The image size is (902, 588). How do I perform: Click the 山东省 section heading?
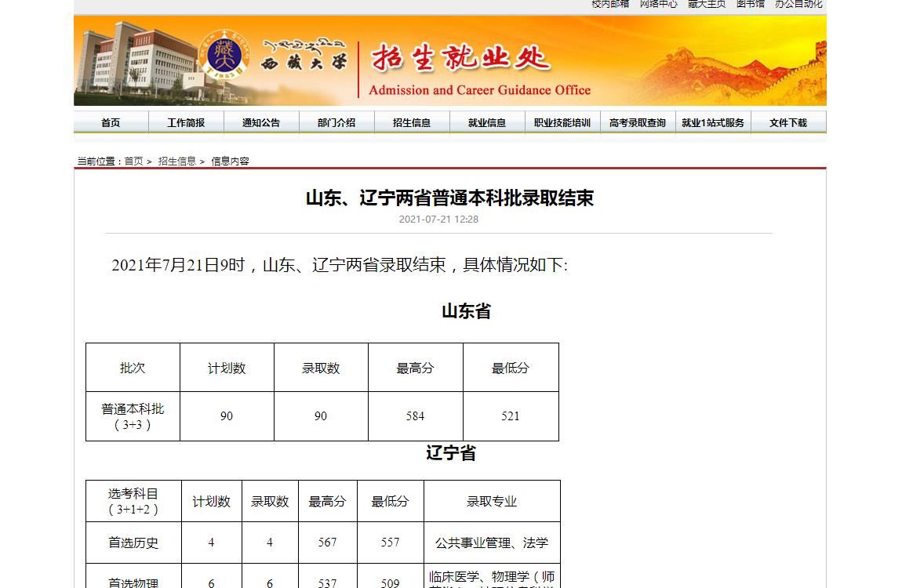(x=466, y=311)
